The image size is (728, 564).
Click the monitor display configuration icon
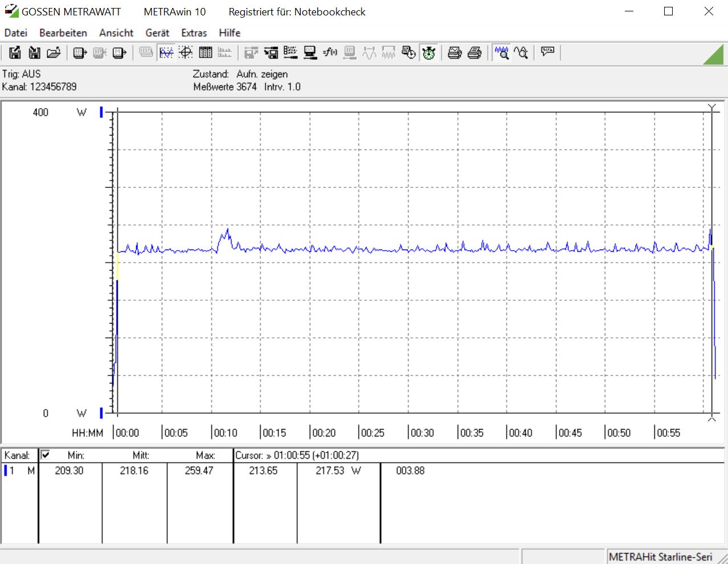310,53
